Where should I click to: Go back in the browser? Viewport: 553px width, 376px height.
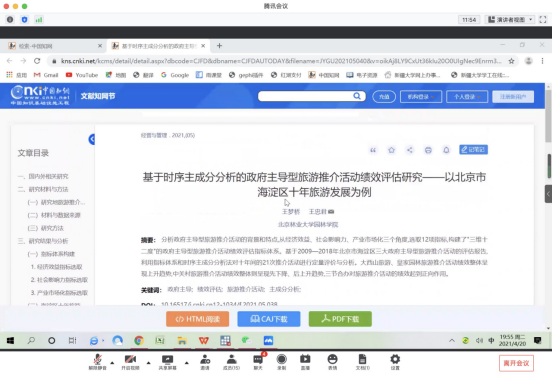(10, 61)
